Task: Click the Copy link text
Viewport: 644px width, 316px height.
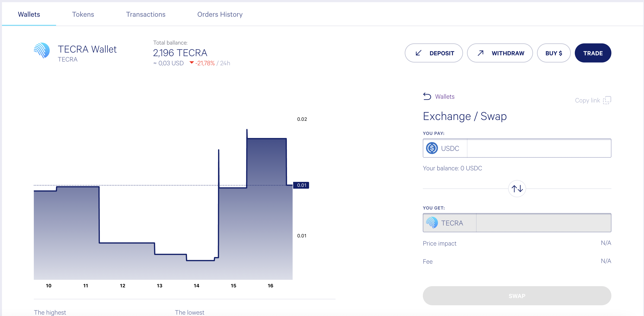Action: 588,100
